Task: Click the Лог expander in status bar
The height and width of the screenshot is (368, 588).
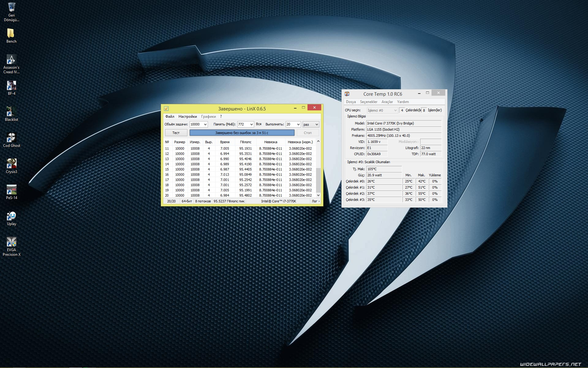Action: pos(315,201)
